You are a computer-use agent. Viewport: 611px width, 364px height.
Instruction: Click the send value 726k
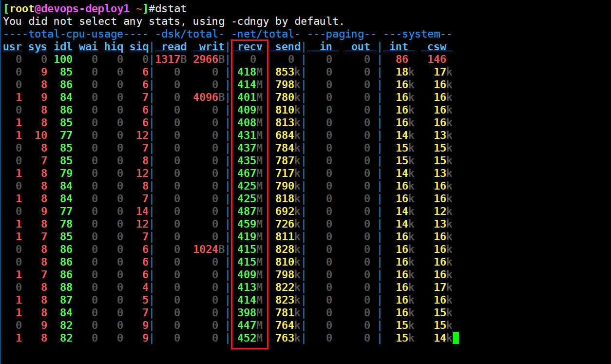tap(288, 224)
